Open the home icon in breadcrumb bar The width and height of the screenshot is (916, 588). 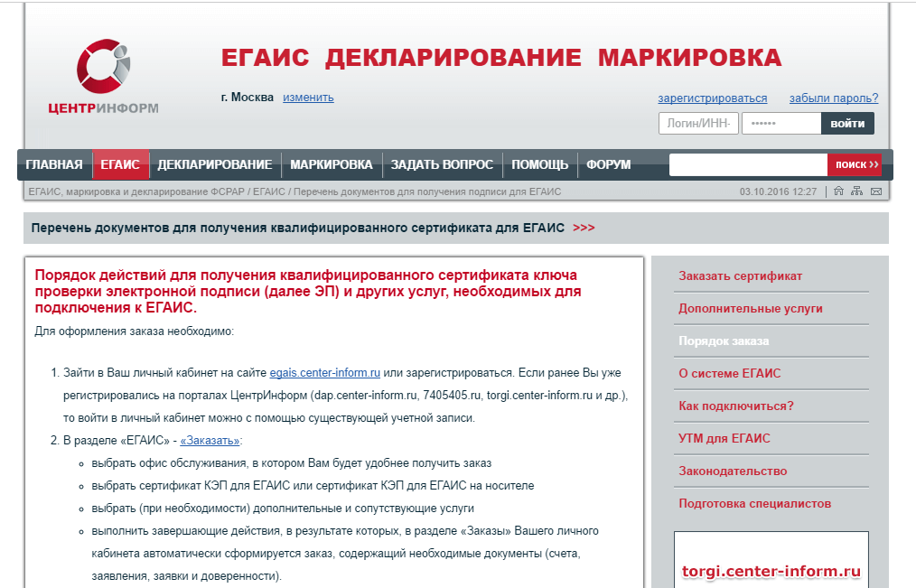click(838, 191)
